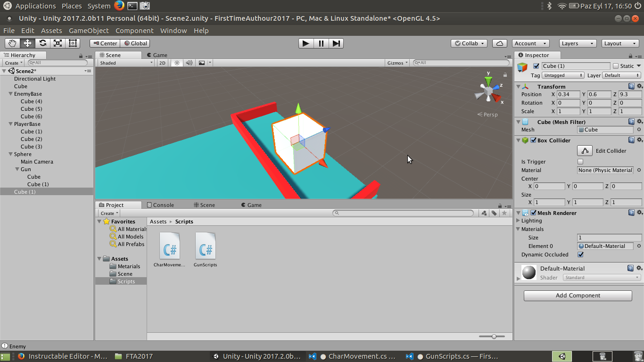Disable the Mesh Renderer component checkbox
The width and height of the screenshot is (644, 362).
(533, 213)
